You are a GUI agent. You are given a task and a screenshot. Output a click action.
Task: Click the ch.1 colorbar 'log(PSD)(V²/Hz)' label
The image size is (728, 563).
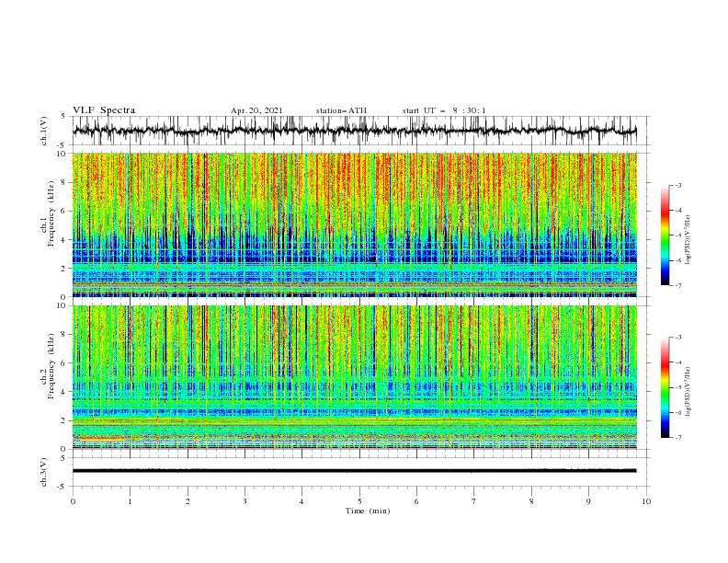tap(688, 240)
